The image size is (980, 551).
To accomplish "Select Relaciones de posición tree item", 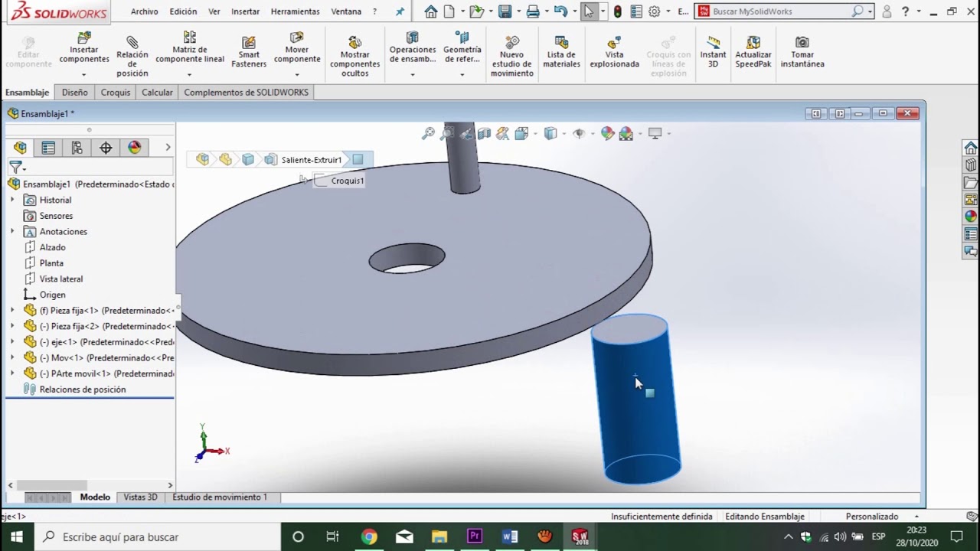I will pos(83,390).
